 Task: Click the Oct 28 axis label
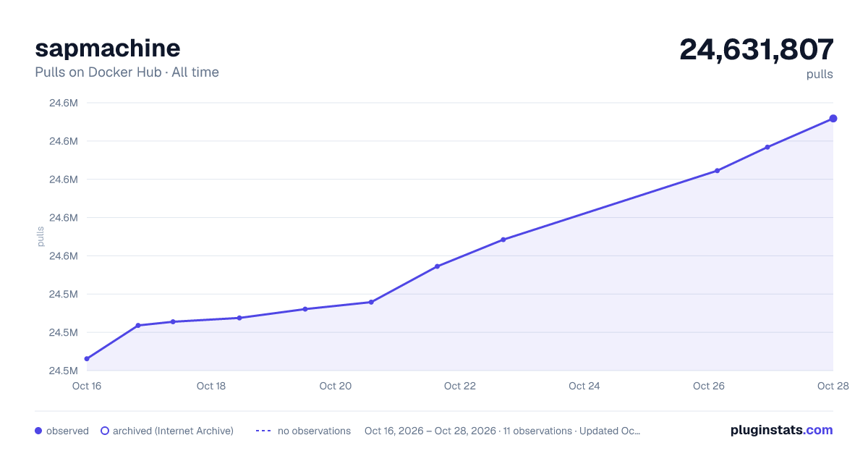[x=833, y=386]
